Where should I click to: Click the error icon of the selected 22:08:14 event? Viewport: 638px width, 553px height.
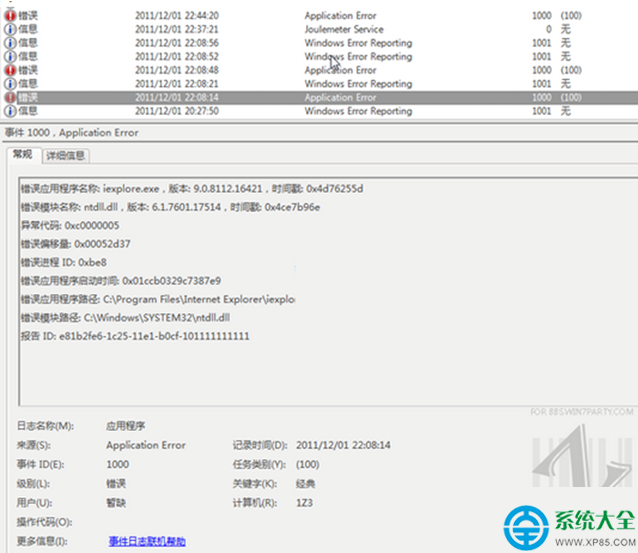[10, 97]
